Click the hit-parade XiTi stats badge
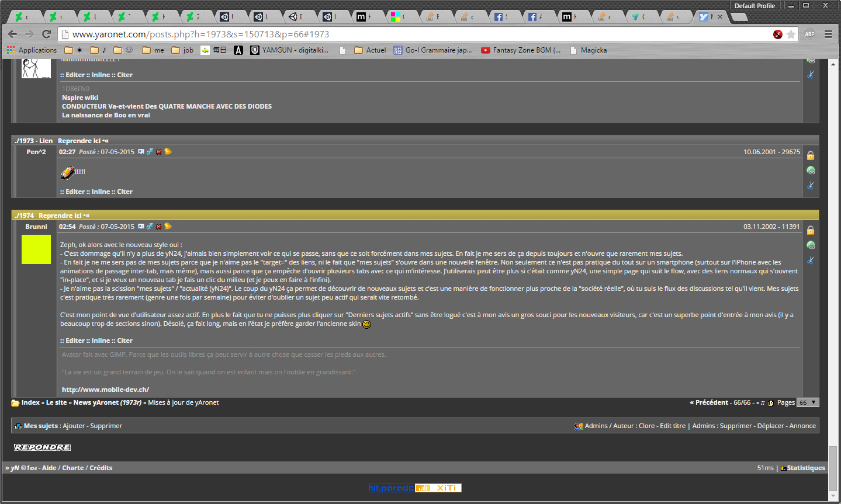Image resolution: width=841 pixels, height=504 pixels. click(415, 488)
